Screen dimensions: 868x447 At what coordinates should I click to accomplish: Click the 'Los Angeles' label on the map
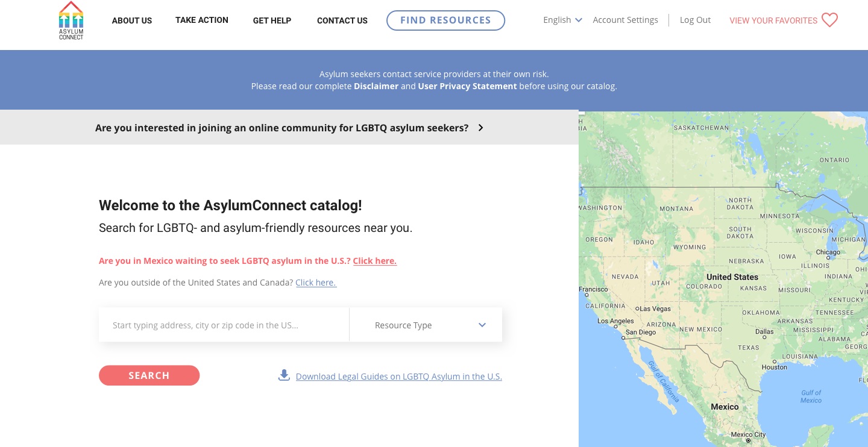coord(615,321)
